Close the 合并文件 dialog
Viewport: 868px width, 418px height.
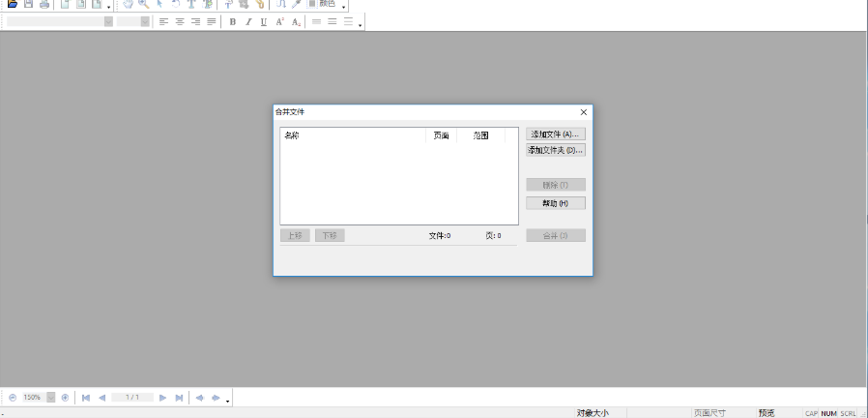584,112
